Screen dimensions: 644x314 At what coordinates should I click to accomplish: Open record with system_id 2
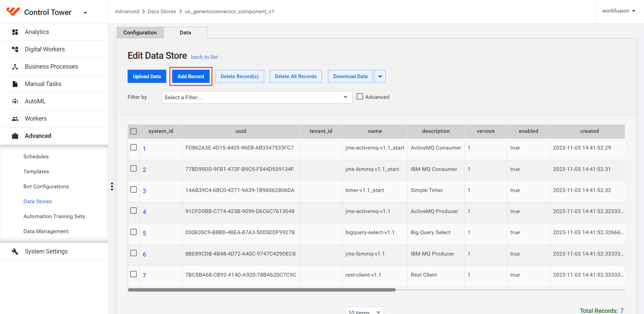point(144,170)
